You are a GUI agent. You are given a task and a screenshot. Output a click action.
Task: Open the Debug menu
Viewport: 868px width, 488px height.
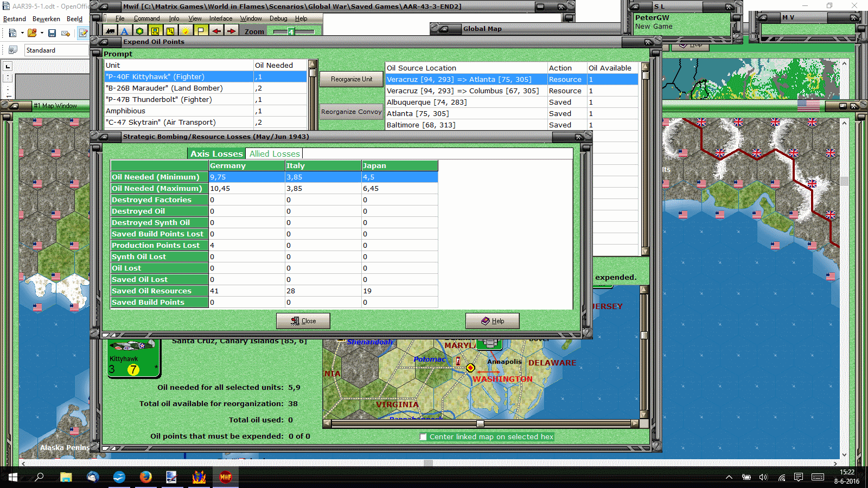278,18
